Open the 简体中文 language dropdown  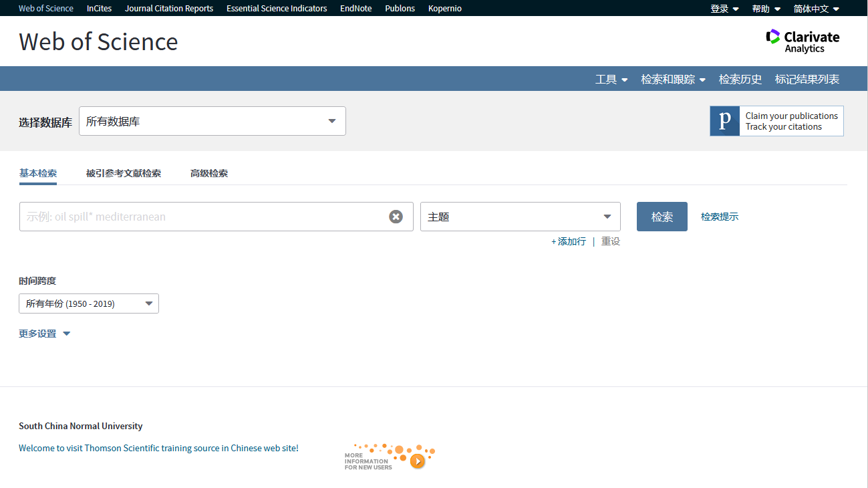[816, 9]
